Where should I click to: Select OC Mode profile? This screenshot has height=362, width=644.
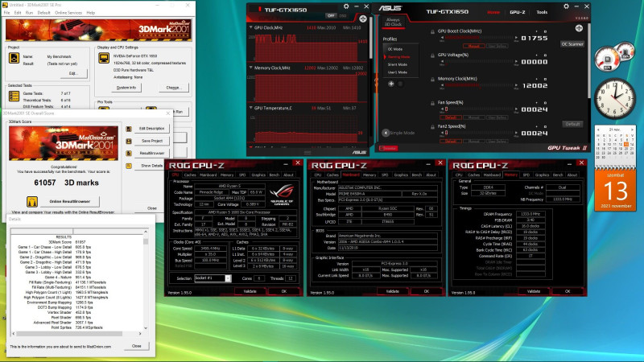[395, 49]
